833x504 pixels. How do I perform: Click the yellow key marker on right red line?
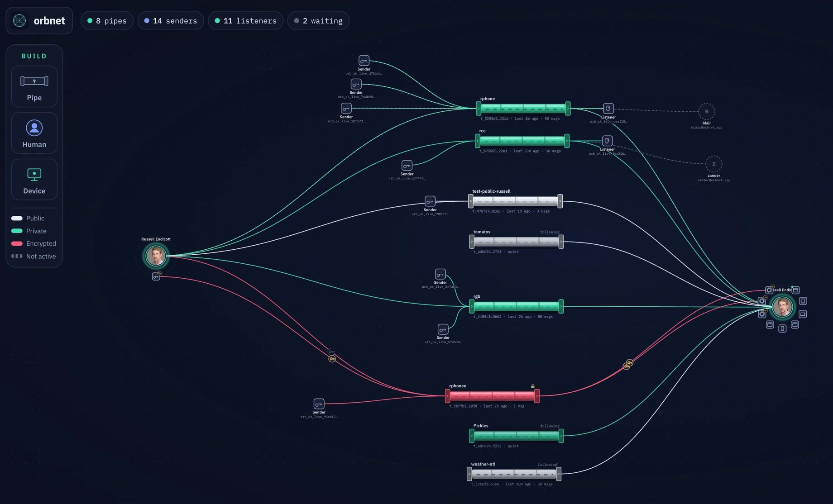click(629, 363)
